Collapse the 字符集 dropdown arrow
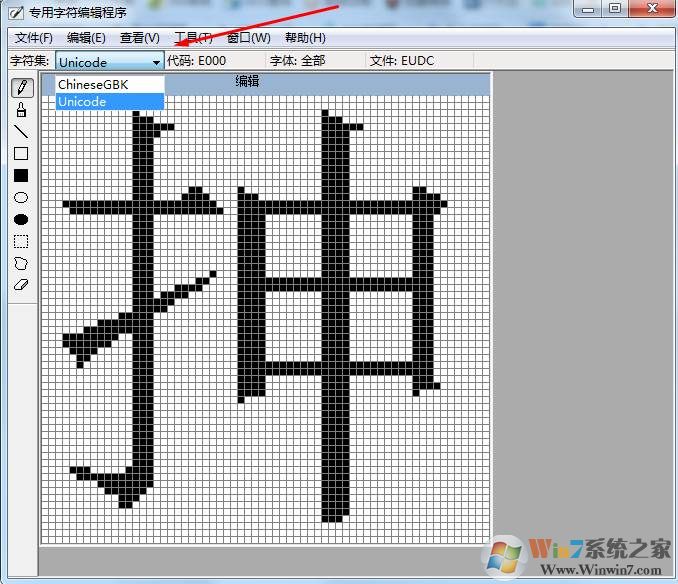 [x=156, y=62]
